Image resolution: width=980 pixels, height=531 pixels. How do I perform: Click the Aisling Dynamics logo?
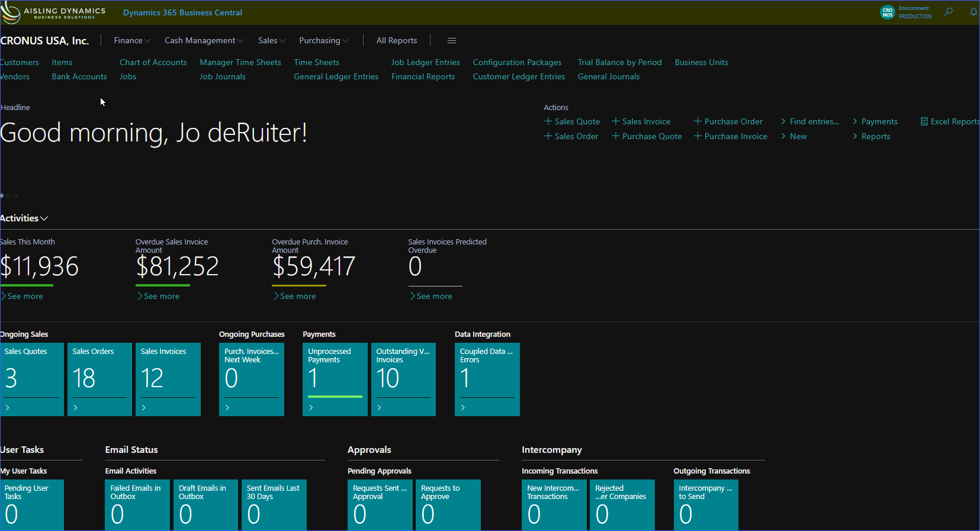(x=53, y=12)
